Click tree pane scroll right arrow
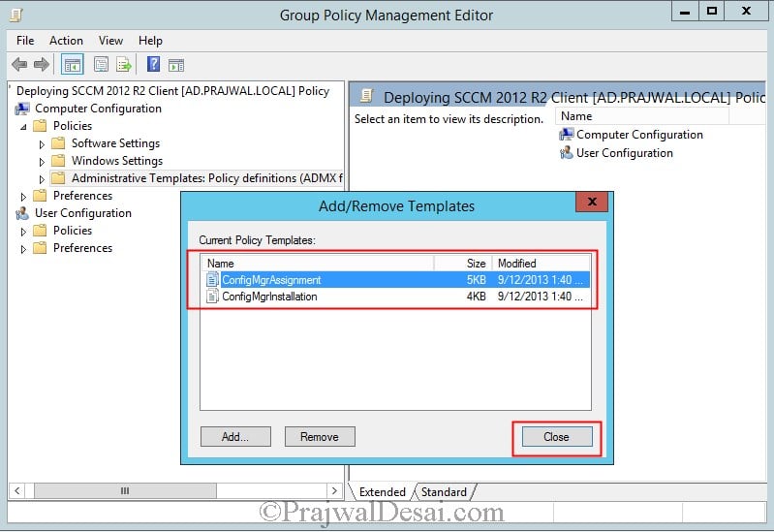The height and width of the screenshot is (532, 774). tap(334, 490)
